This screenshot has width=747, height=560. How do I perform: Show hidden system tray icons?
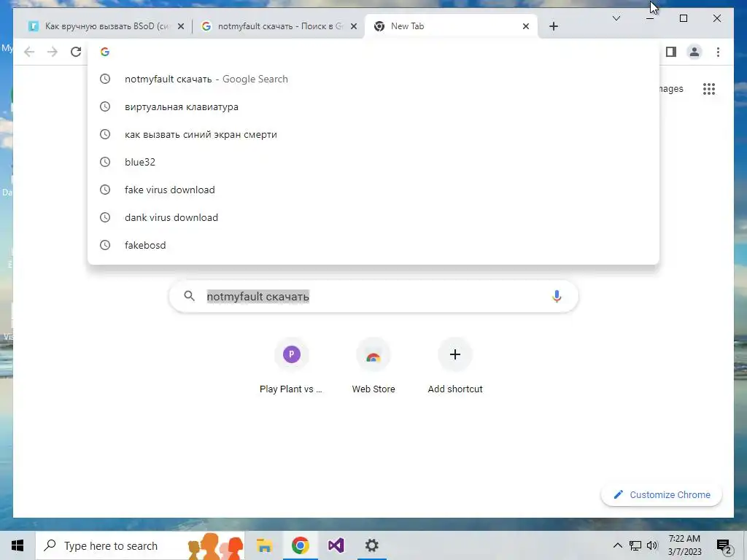[617, 545]
